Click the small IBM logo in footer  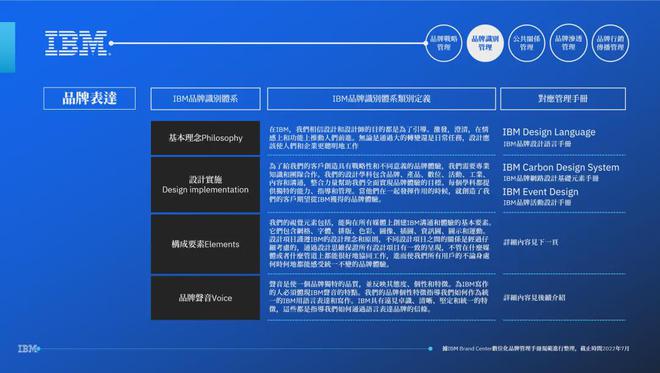click(x=27, y=349)
